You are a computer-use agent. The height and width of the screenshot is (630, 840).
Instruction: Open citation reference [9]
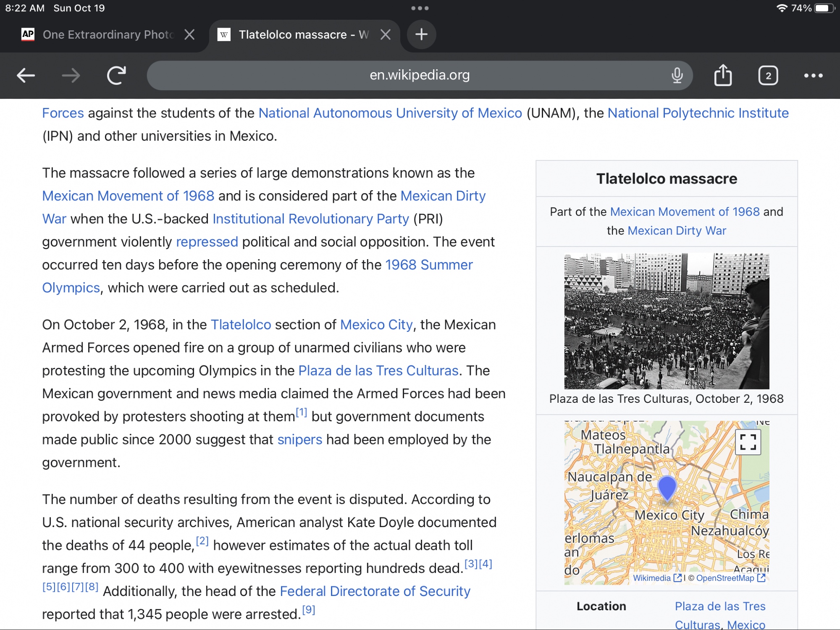click(309, 610)
